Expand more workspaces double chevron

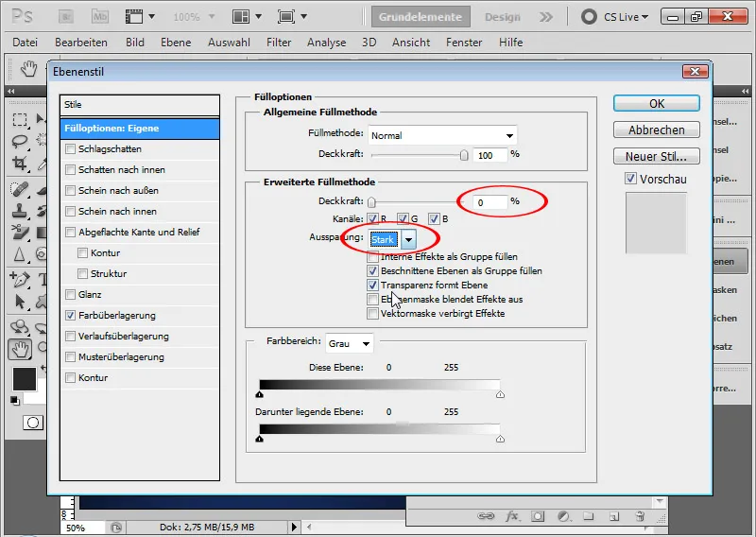[x=546, y=17]
